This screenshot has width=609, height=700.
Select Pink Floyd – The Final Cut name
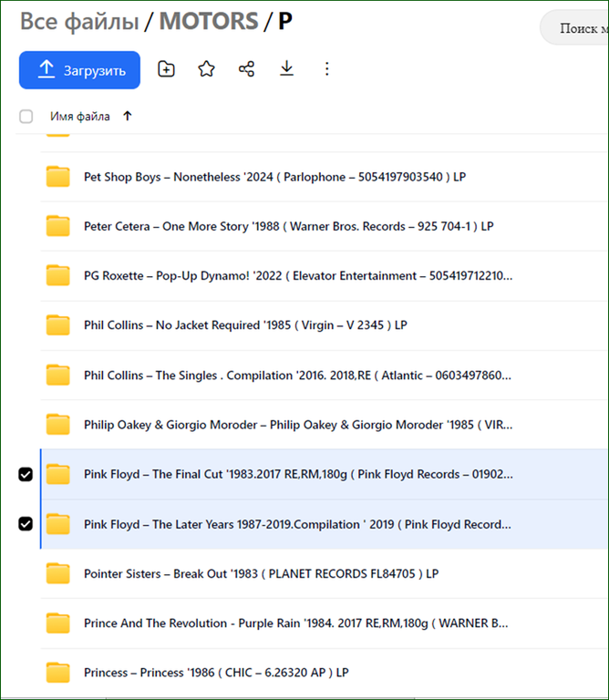[298, 474]
